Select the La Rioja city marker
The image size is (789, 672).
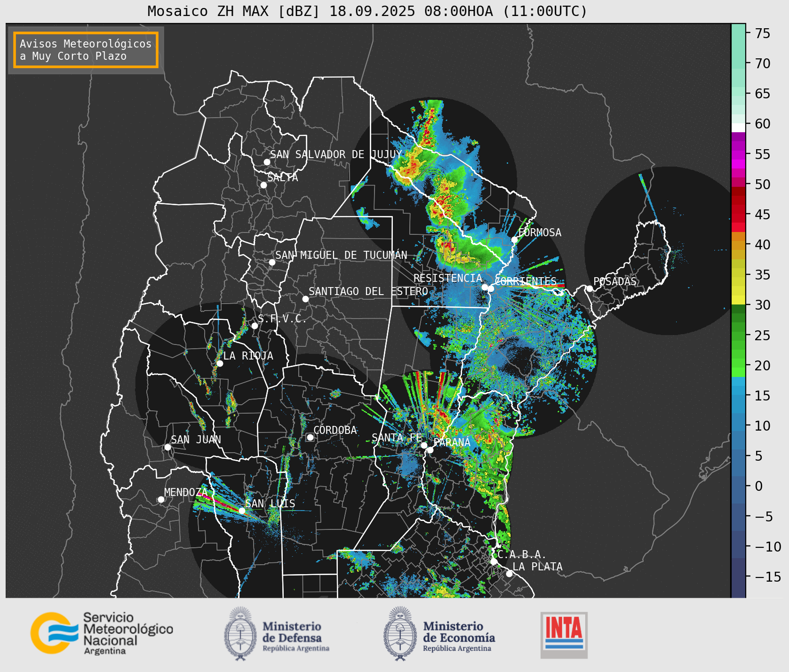(x=220, y=363)
